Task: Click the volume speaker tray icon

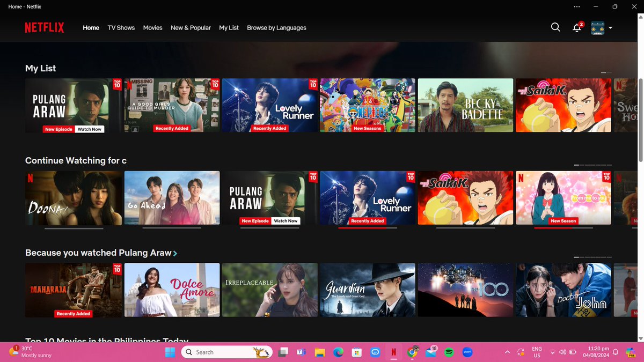Action: point(562,352)
